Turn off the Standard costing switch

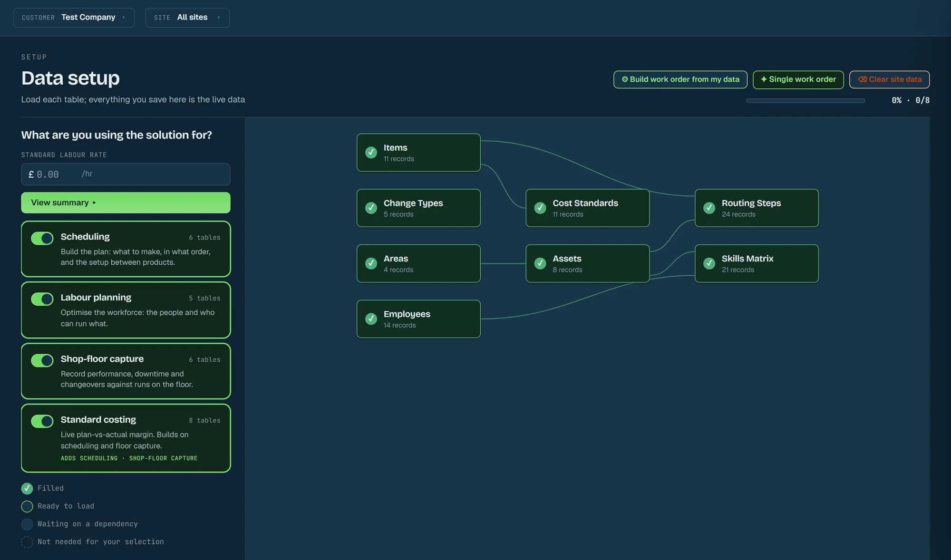[42, 421]
